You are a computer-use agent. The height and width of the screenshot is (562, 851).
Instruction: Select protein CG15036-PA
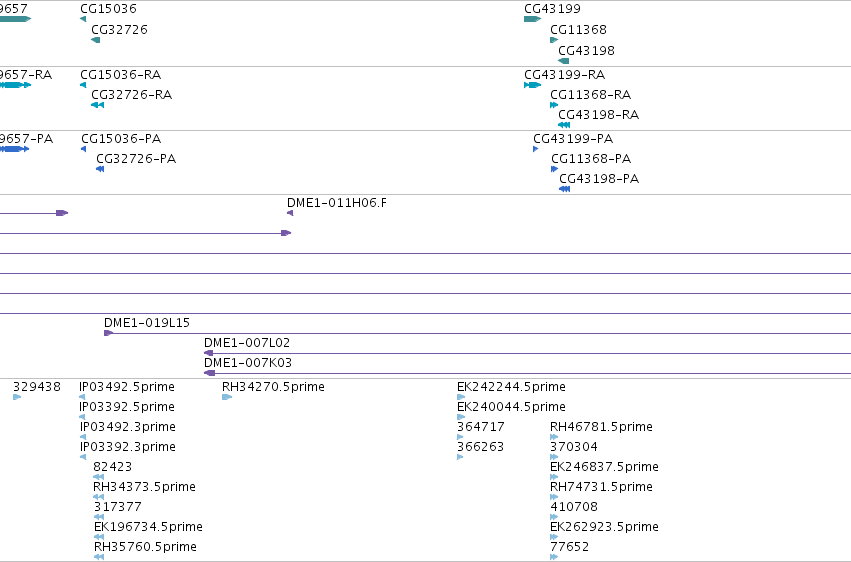[121, 138]
